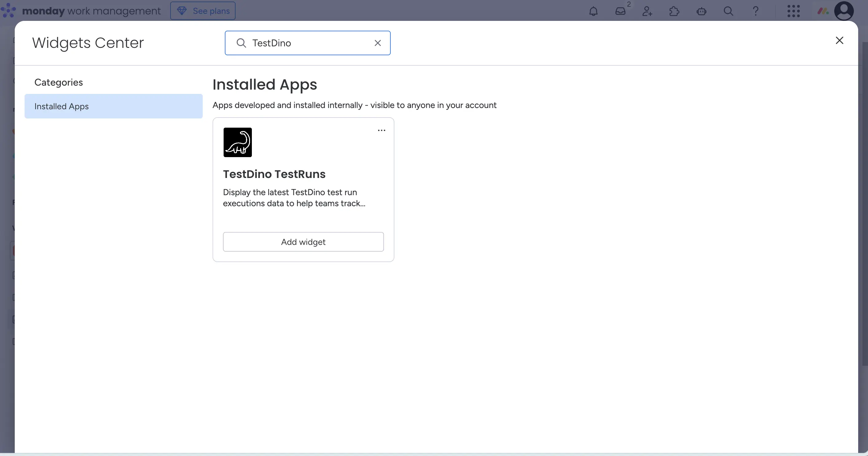868x456 pixels.
Task: Click Add widget button
Action: 303,242
